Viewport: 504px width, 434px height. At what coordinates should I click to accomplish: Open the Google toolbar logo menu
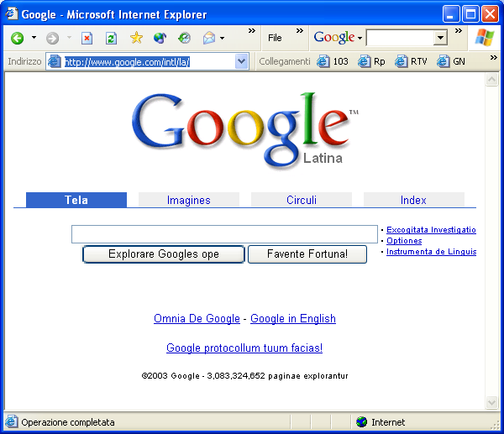(x=338, y=38)
